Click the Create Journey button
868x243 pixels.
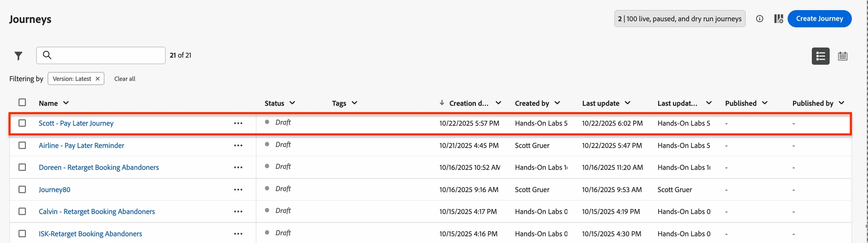point(820,19)
